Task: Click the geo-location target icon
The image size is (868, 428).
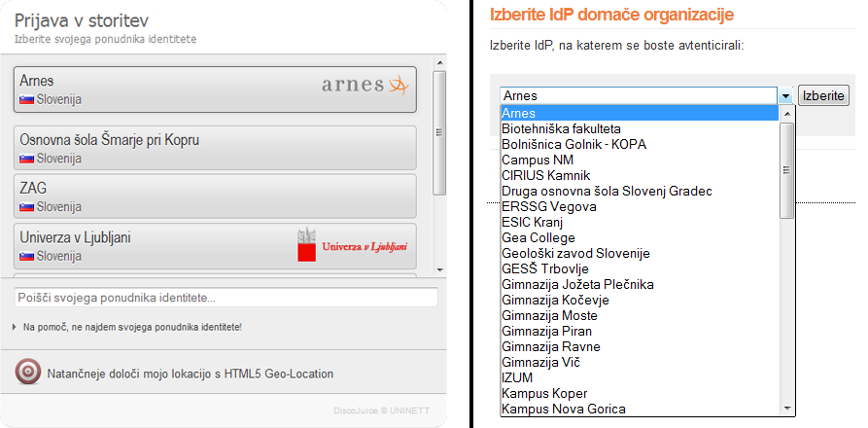Action: 27,372
